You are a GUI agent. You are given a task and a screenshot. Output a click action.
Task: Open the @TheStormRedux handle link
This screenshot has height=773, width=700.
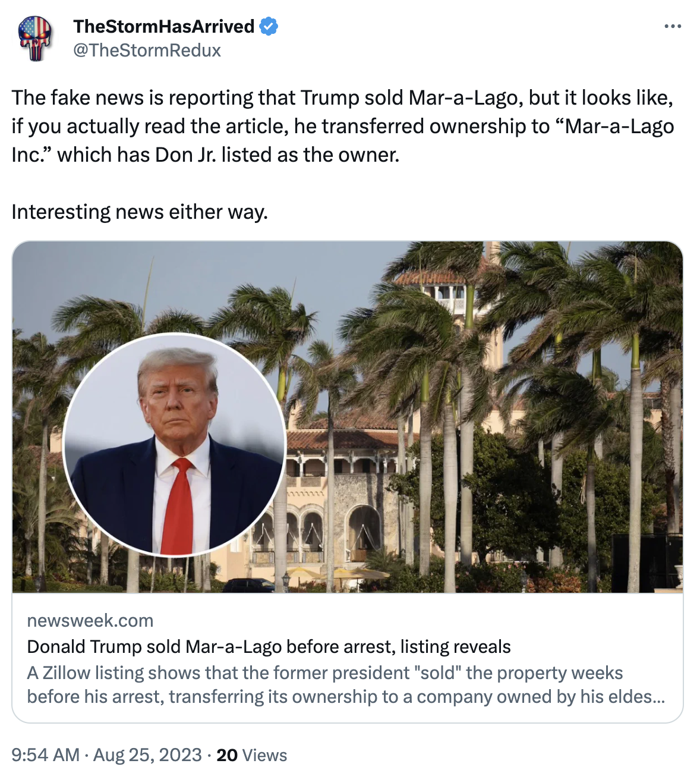[x=147, y=51]
